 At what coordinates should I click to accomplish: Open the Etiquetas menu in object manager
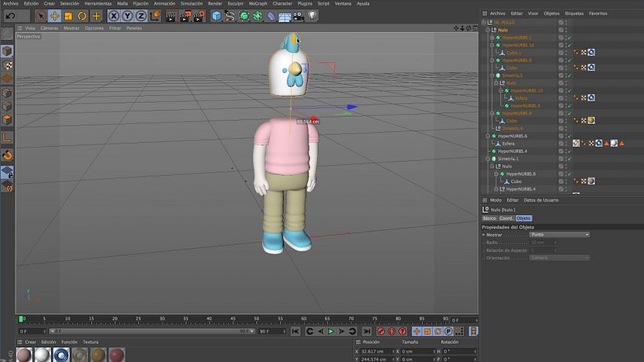click(574, 13)
